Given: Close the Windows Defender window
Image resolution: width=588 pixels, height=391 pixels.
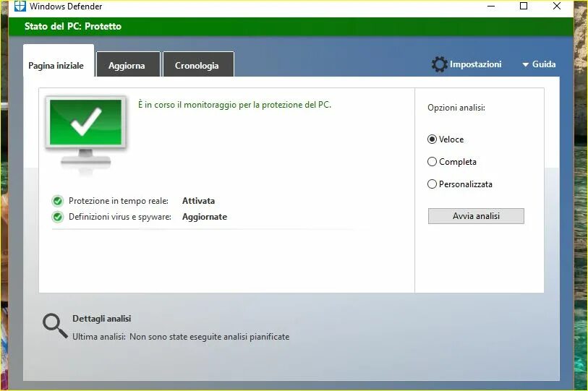Looking at the screenshot, I should 557,6.
